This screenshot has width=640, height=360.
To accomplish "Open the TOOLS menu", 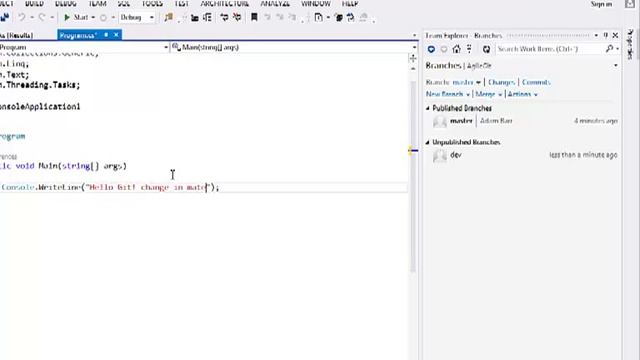I will pos(152,4).
